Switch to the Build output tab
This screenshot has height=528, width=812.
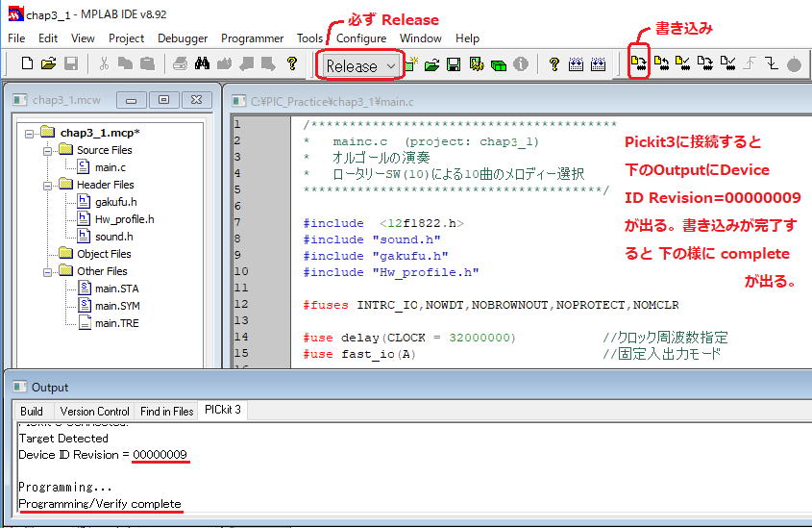click(32, 411)
